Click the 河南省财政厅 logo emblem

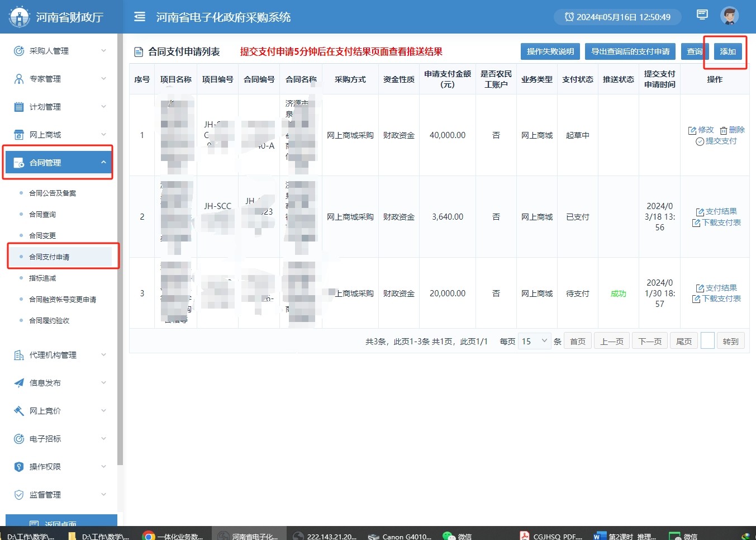point(20,17)
